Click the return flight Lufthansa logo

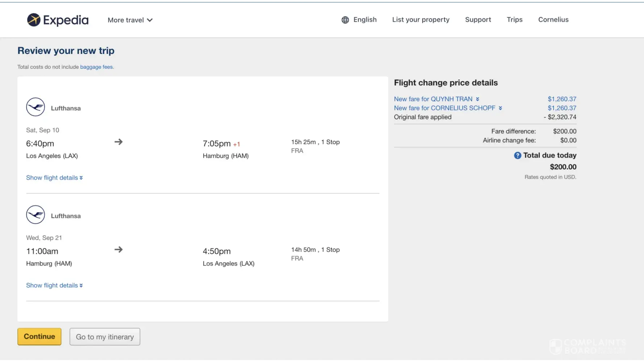click(35, 215)
